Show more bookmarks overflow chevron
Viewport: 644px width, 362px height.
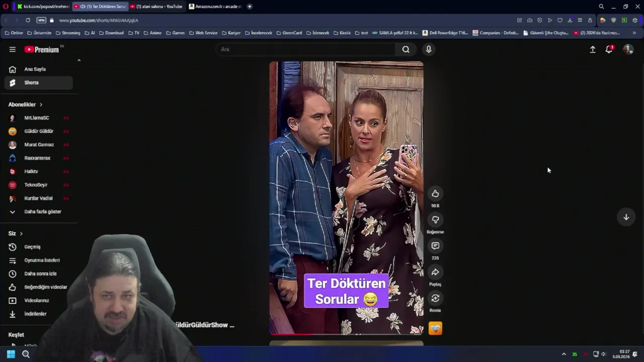pyautogui.click(x=634, y=33)
